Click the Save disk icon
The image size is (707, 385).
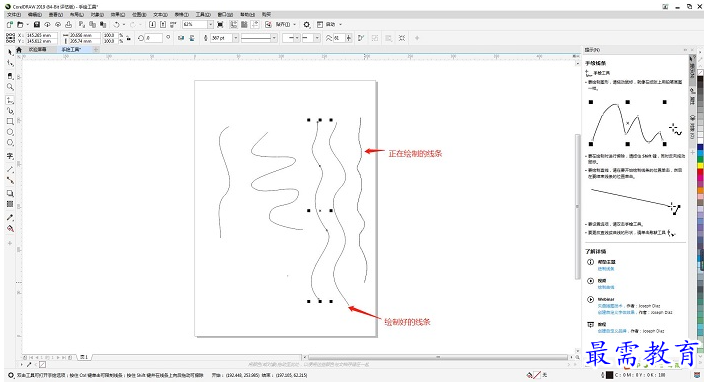(37, 24)
